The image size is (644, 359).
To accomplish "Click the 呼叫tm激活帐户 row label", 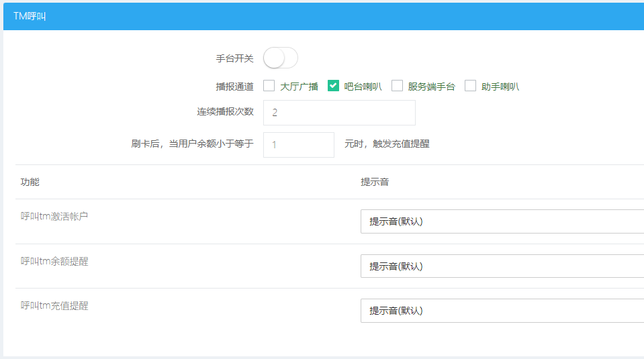I will (x=54, y=216).
